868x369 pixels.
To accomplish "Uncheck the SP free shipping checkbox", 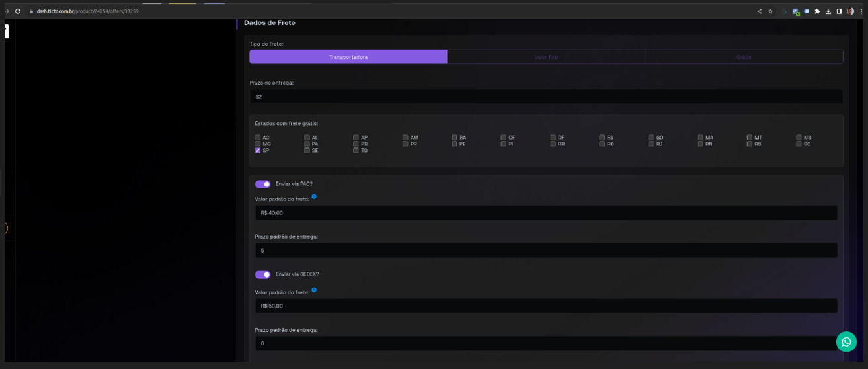I will [x=258, y=150].
